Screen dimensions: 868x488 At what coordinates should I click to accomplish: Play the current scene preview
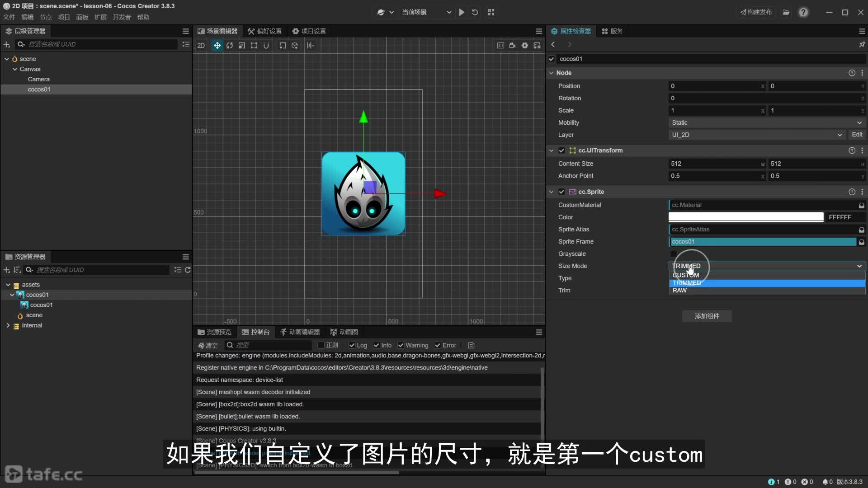click(x=462, y=12)
